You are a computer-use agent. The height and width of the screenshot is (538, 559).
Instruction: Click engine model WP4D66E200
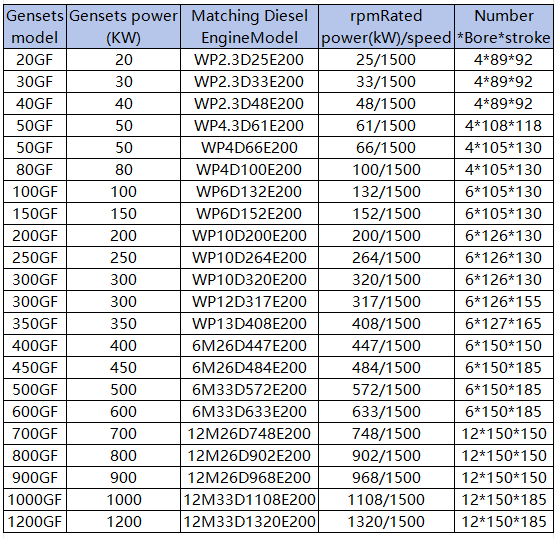pyautogui.click(x=249, y=148)
